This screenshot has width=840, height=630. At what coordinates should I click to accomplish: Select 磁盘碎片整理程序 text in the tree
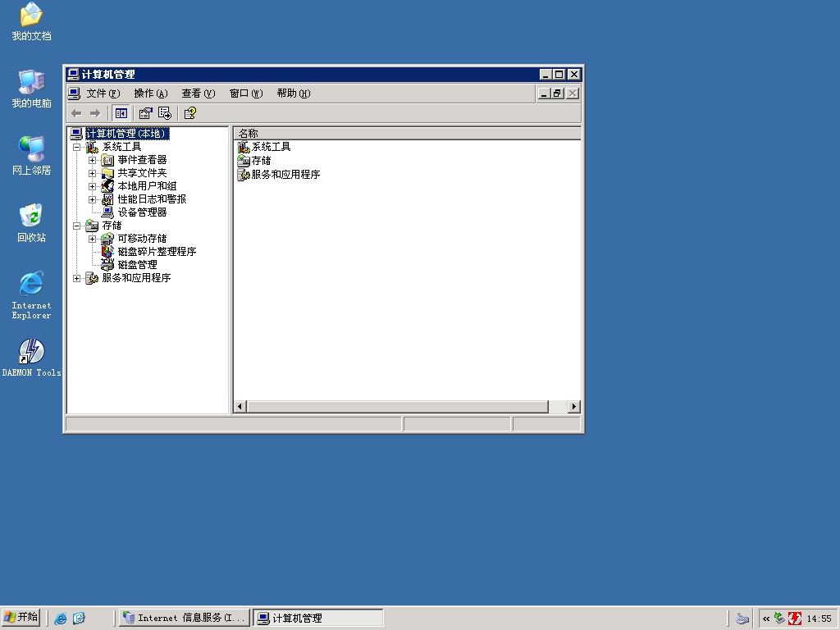pyautogui.click(x=157, y=251)
